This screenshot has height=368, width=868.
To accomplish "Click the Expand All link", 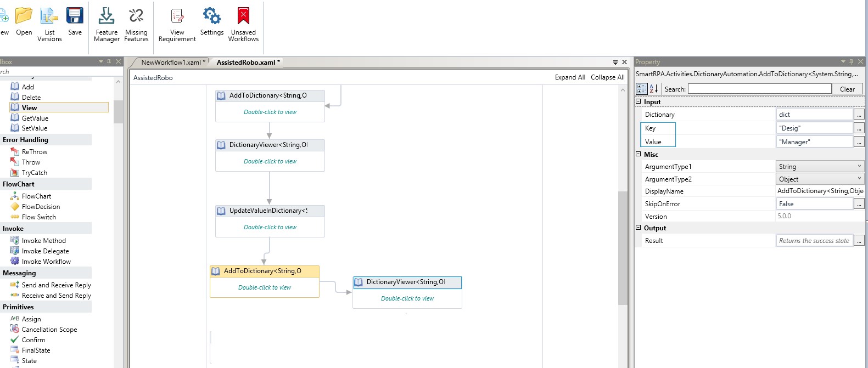I will 569,77.
